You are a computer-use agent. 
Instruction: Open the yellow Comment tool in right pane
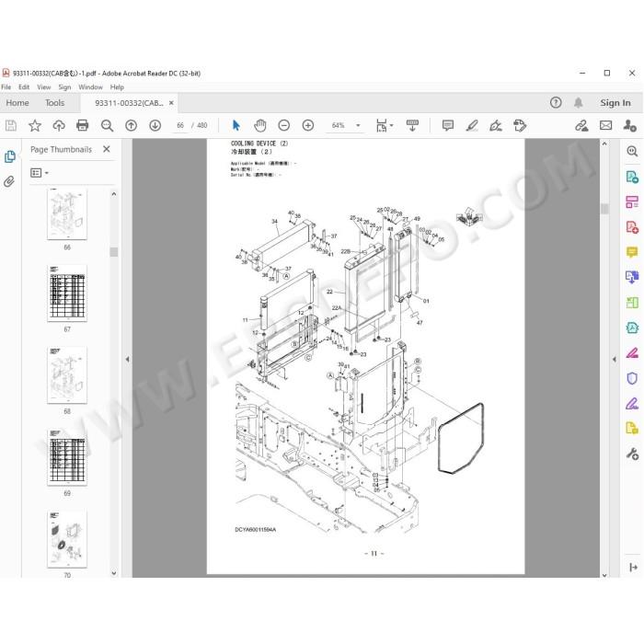point(632,252)
